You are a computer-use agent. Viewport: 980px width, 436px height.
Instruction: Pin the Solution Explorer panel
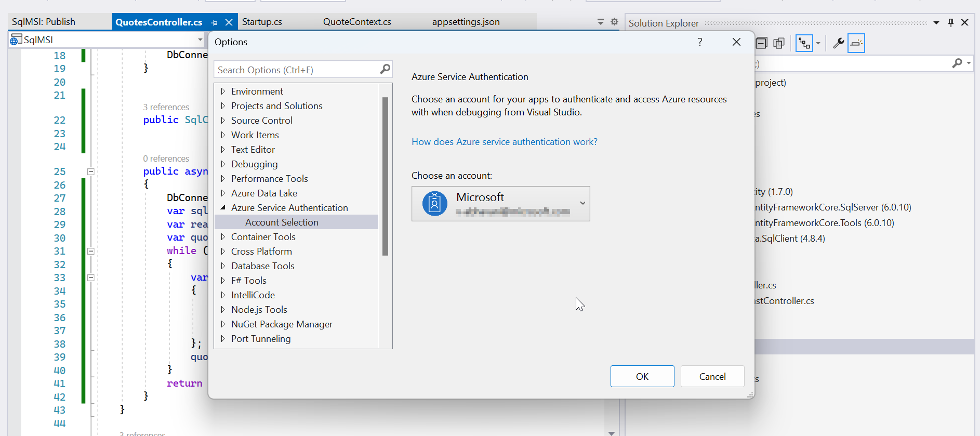[951, 22]
